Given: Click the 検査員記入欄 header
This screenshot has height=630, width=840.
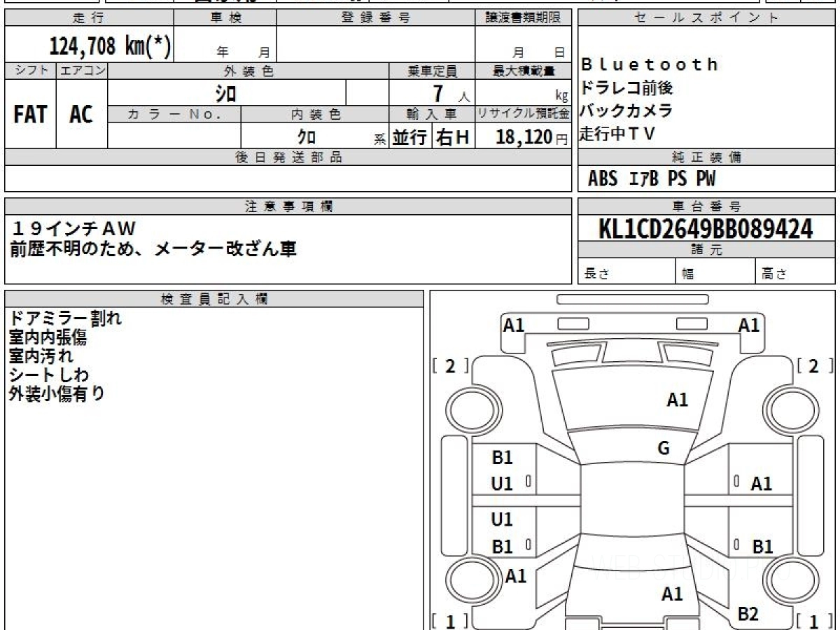Looking at the screenshot, I should click(x=214, y=299).
